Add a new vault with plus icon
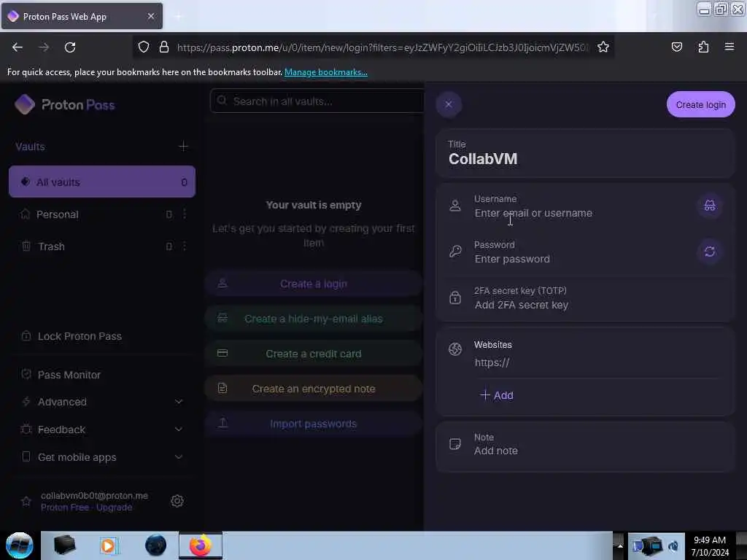 pyautogui.click(x=183, y=146)
